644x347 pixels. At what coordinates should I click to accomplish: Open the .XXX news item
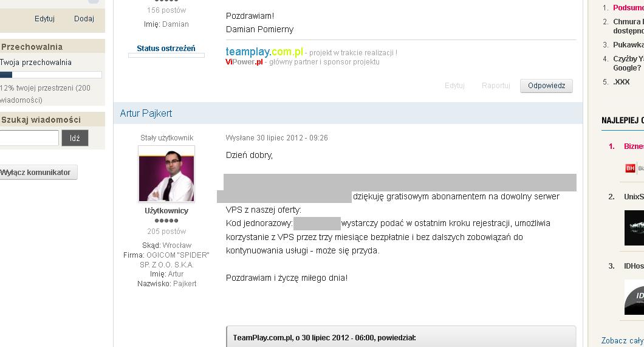pos(622,81)
